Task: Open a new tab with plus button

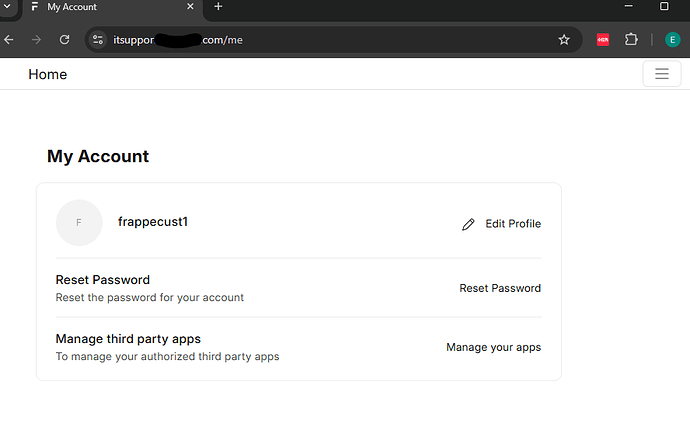Action: coord(218,7)
